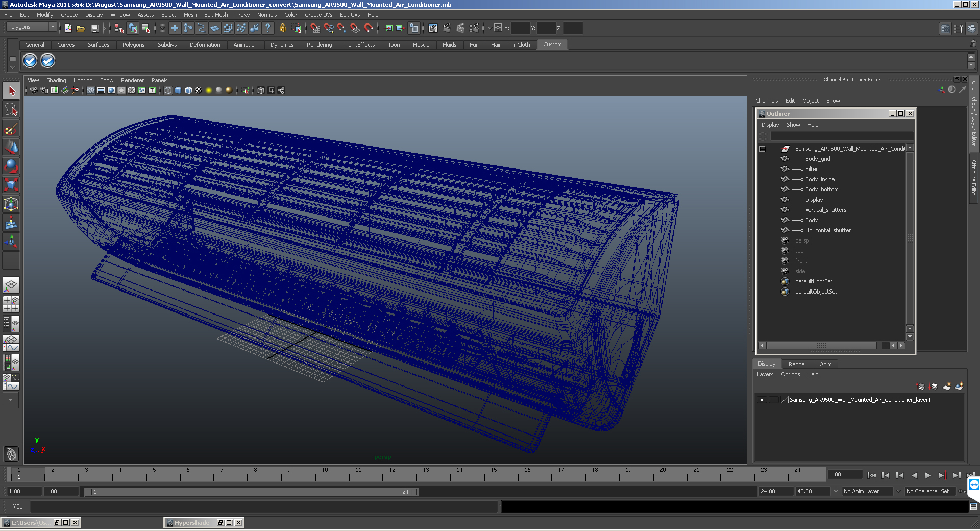Viewport: 980px width, 531px height.
Task: Open the Edit Mesh menu
Action: click(216, 15)
